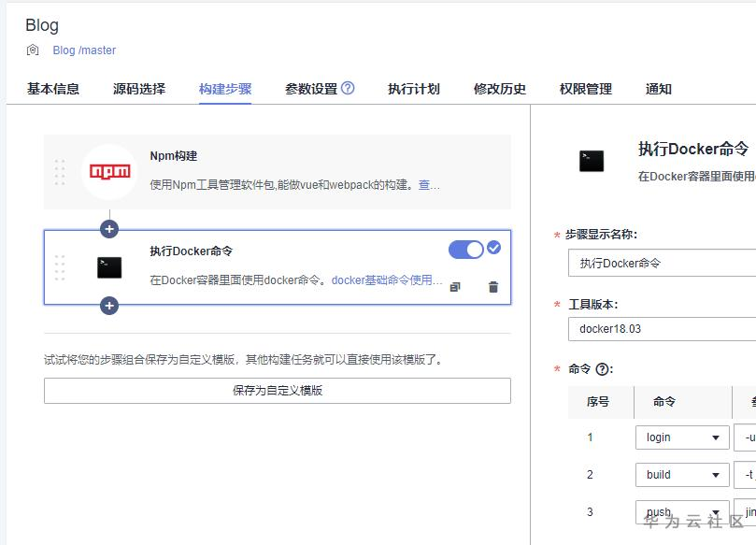Click the plus icon below the Docker step

(x=111, y=304)
